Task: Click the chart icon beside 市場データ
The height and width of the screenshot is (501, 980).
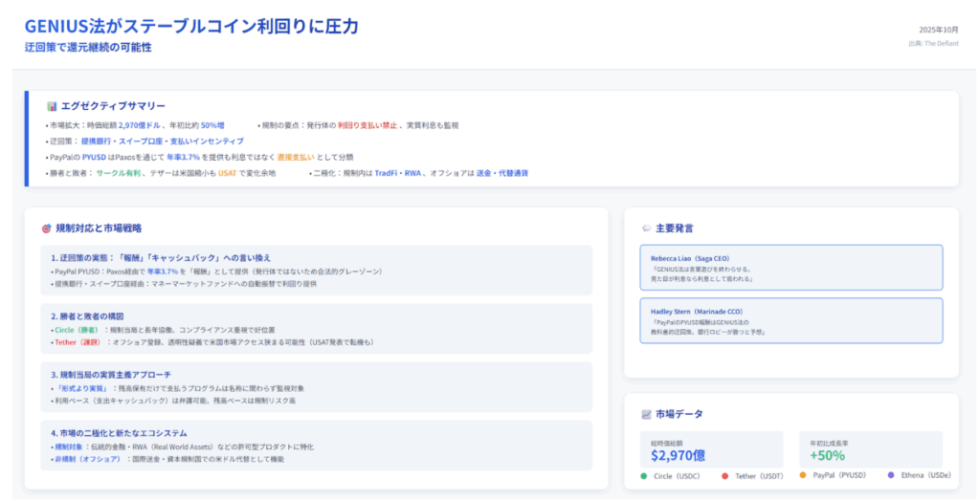Action: click(x=646, y=414)
